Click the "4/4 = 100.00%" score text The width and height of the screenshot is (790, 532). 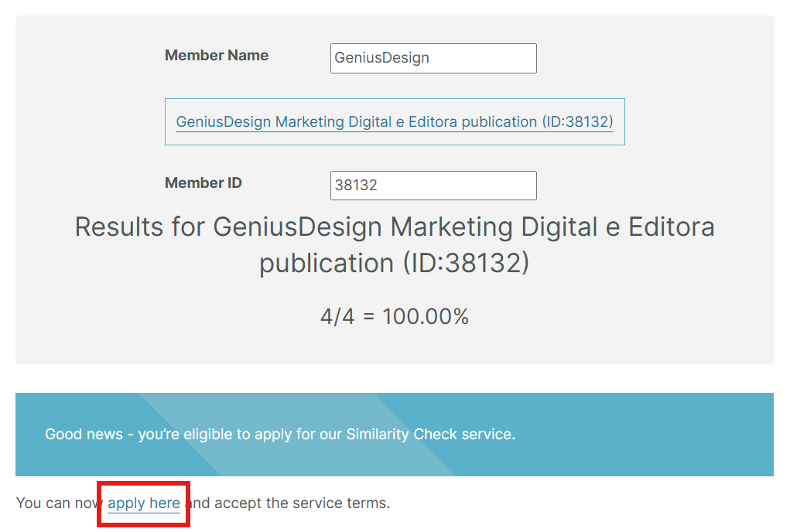394,316
